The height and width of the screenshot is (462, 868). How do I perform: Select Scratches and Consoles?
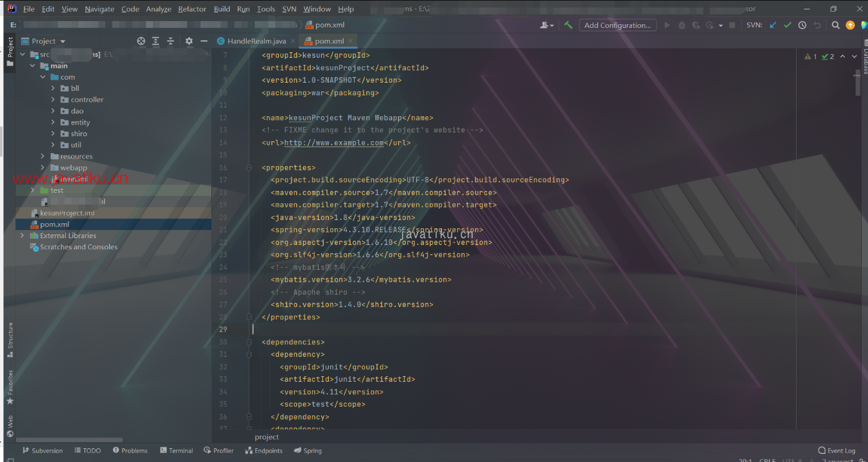click(78, 247)
